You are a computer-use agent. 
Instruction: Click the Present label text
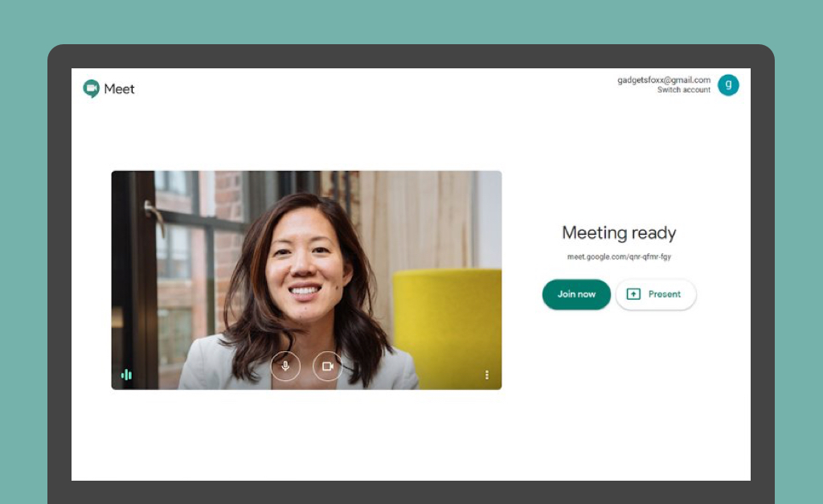665,294
